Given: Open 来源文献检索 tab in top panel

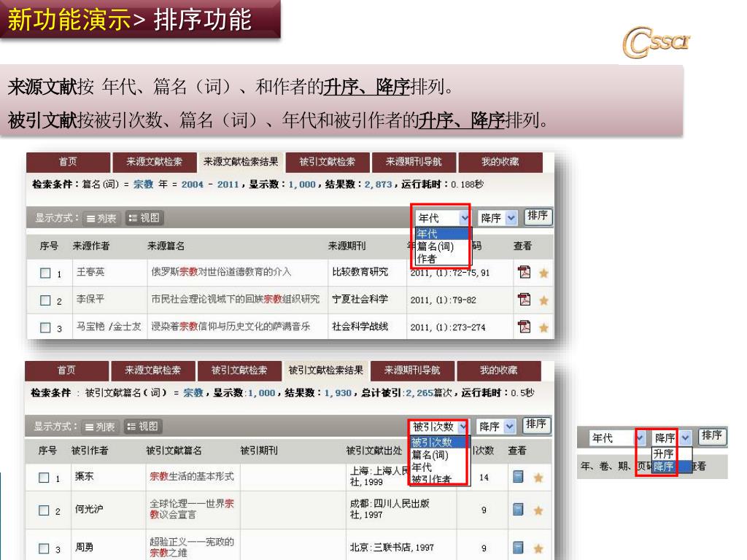Looking at the screenshot, I should coord(155,162).
